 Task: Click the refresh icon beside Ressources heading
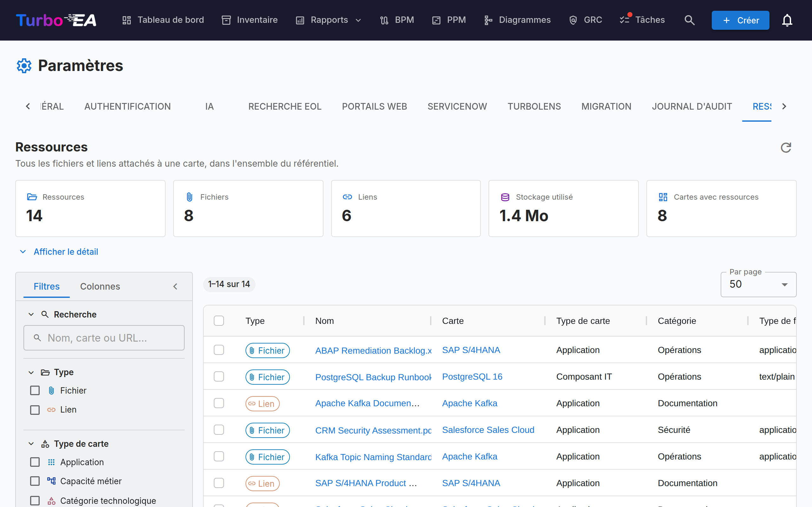pyautogui.click(x=786, y=148)
